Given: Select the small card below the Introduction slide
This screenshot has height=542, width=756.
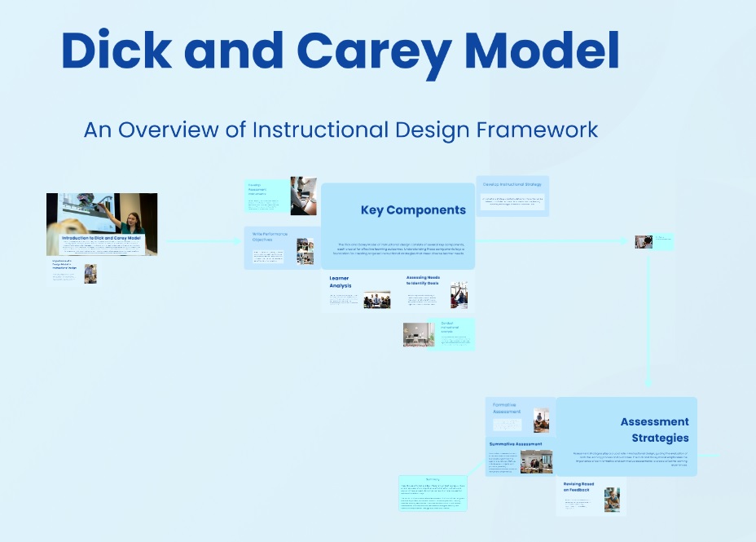Looking at the screenshot, I should pyautogui.click(x=73, y=272).
